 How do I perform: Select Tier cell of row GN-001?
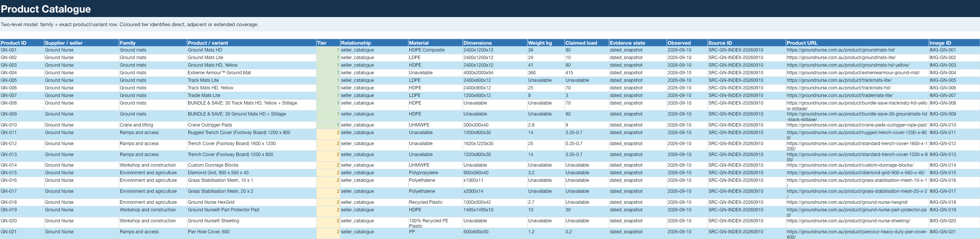click(328, 50)
